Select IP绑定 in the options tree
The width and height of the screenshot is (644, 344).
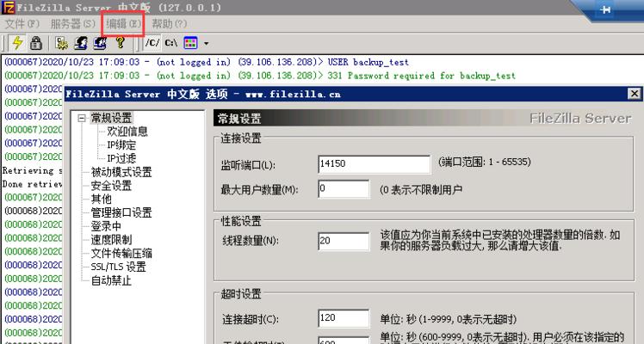[121, 145]
